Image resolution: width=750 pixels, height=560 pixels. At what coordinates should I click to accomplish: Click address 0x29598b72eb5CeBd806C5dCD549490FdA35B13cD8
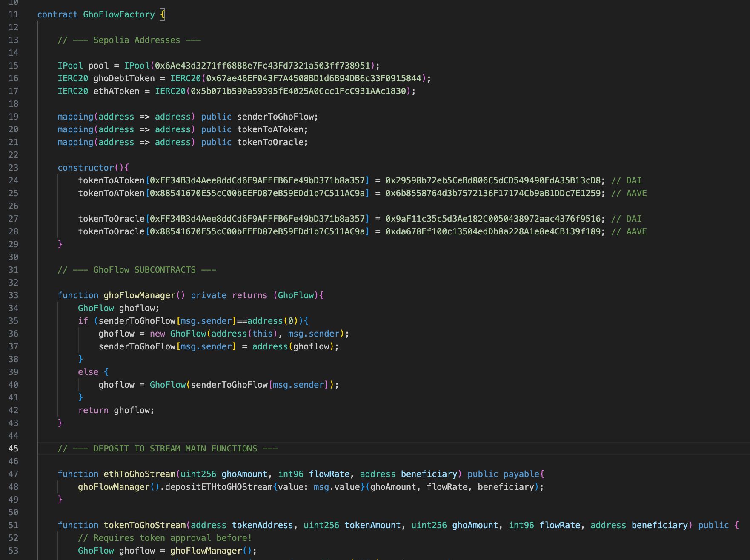(493, 180)
